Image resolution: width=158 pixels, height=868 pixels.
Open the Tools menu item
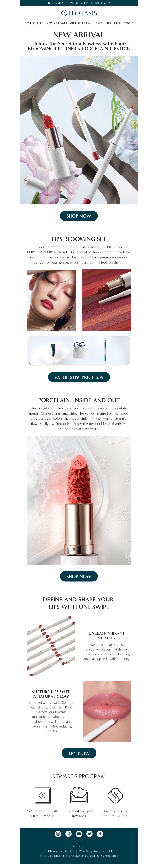click(129, 23)
